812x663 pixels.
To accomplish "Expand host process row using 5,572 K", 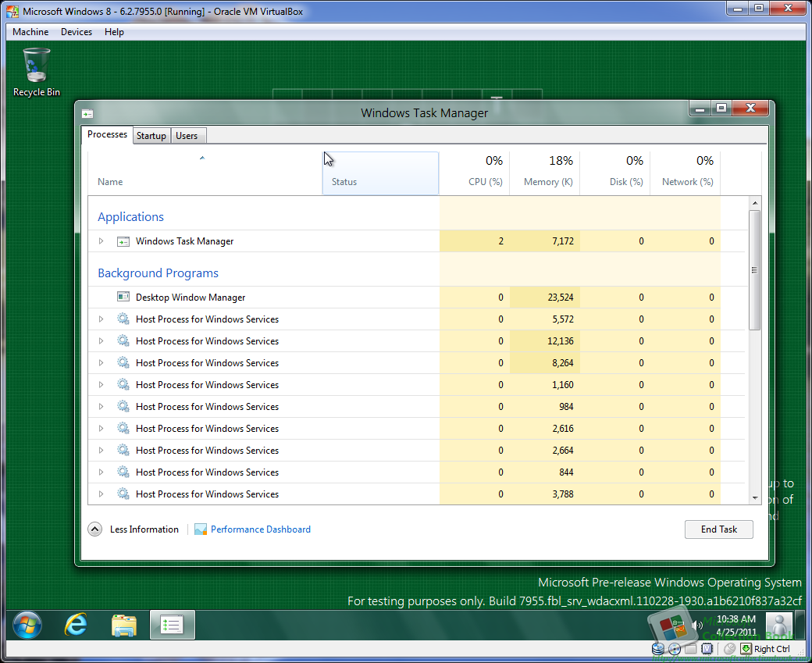I will click(x=101, y=319).
